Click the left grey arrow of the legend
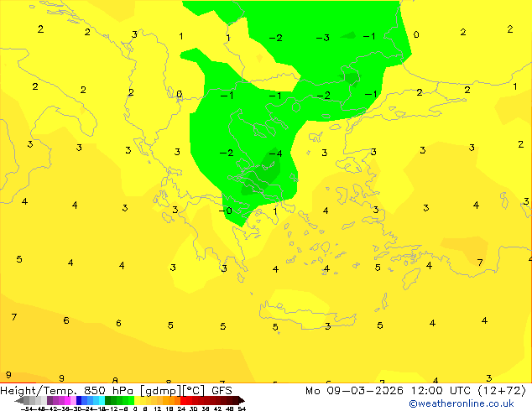532x411 pixels. pyautogui.click(x=19, y=400)
